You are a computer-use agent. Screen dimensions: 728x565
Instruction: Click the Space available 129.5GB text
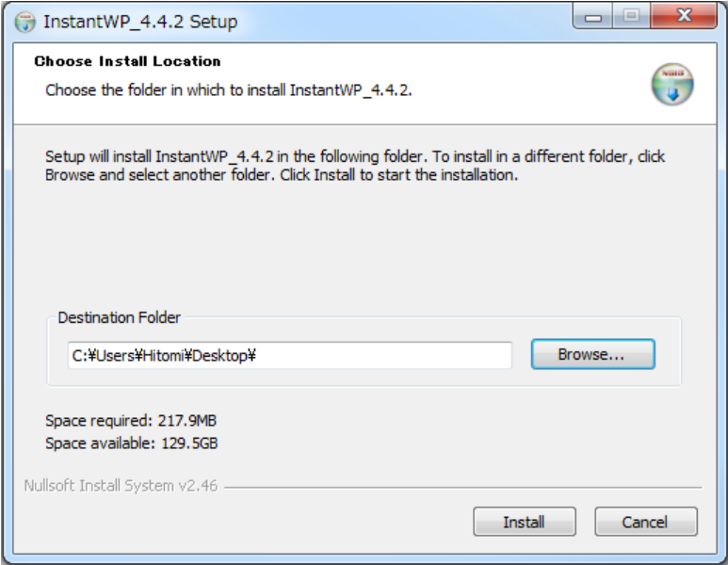tap(132, 444)
